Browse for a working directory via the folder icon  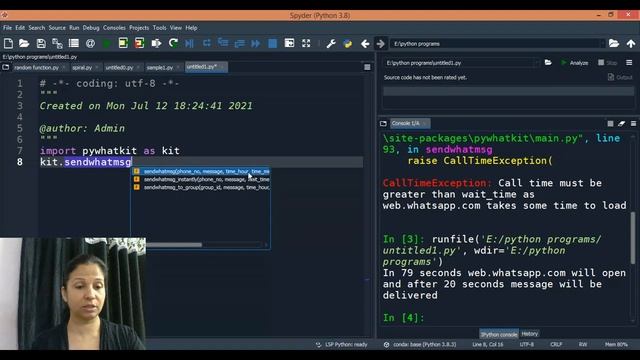pos(614,43)
